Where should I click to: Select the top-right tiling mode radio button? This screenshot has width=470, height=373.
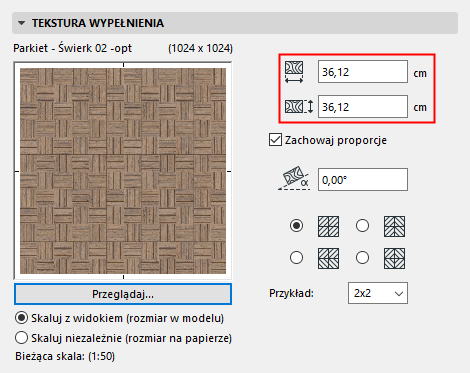pyautogui.click(x=362, y=226)
